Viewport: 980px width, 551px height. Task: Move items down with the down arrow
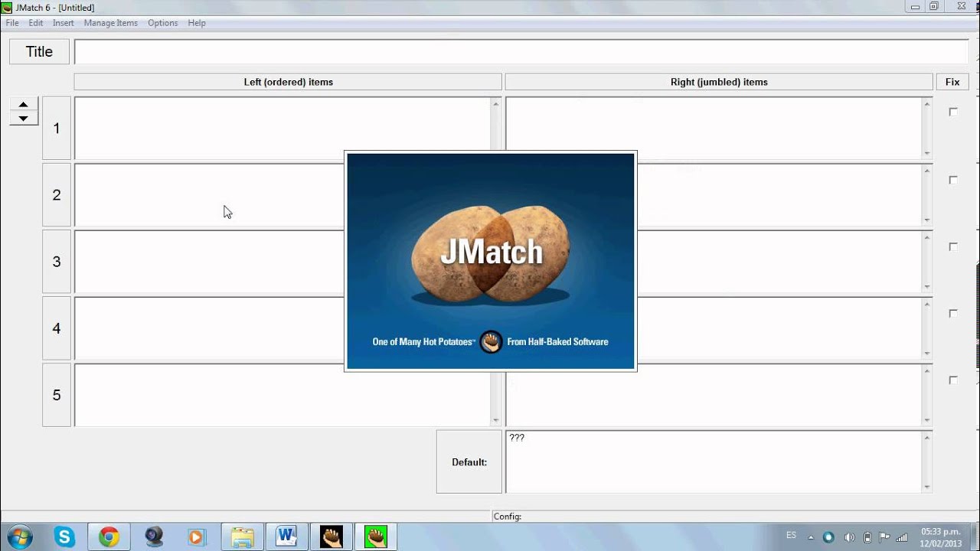[24, 119]
